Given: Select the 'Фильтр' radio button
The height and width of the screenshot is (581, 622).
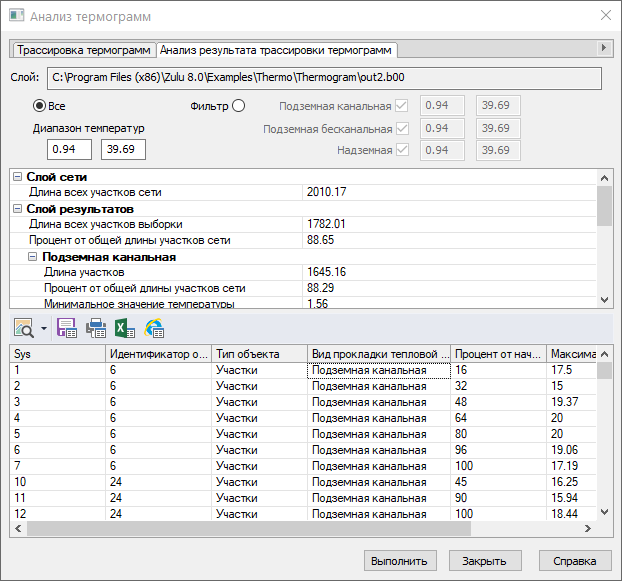Looking at the screenshot, I should 238,105.
